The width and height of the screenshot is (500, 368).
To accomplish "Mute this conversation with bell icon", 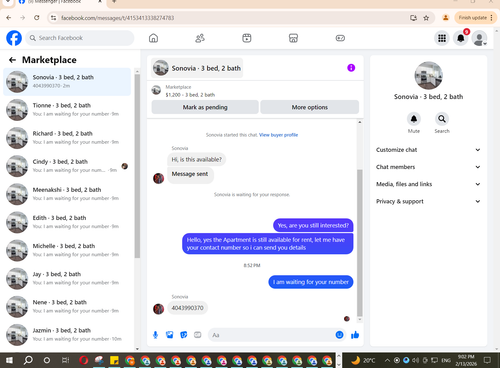I will [x=414, y=119].
